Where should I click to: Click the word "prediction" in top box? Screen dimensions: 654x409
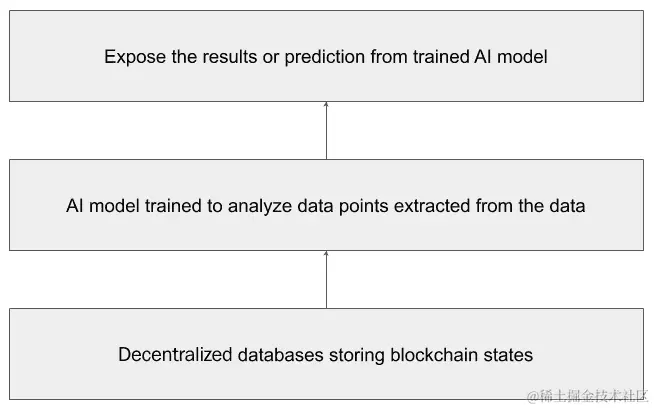[x=324, y=57]
